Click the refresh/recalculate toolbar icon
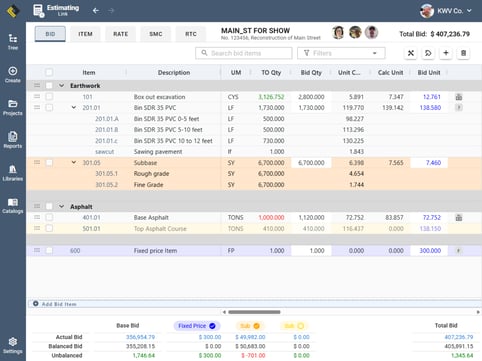 (x=428, y=53)
